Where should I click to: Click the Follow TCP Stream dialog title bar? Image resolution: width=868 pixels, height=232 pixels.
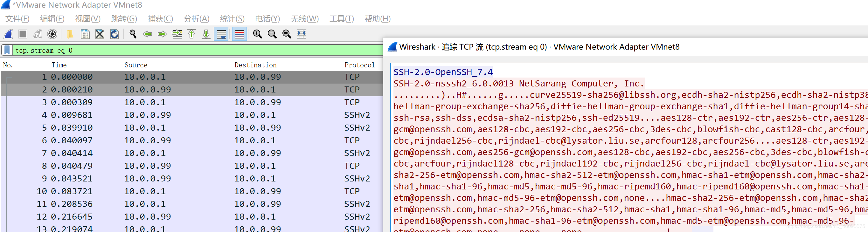626,47
